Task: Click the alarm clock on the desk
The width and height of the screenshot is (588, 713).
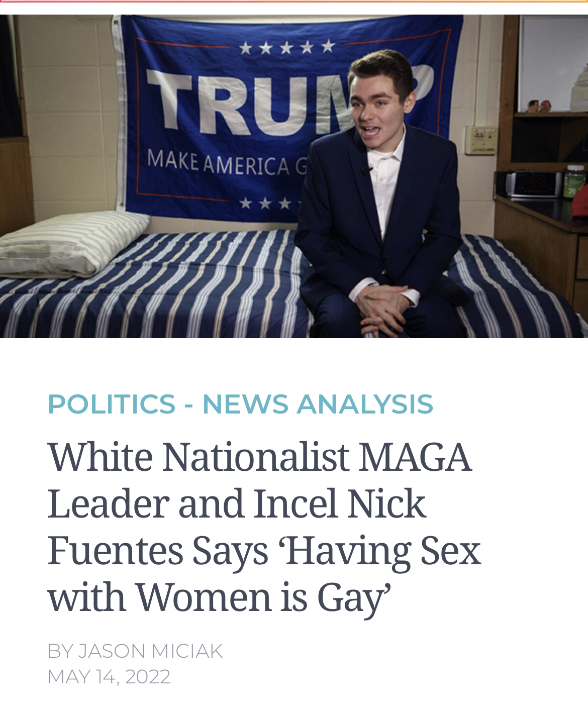Action: [534, 183]
